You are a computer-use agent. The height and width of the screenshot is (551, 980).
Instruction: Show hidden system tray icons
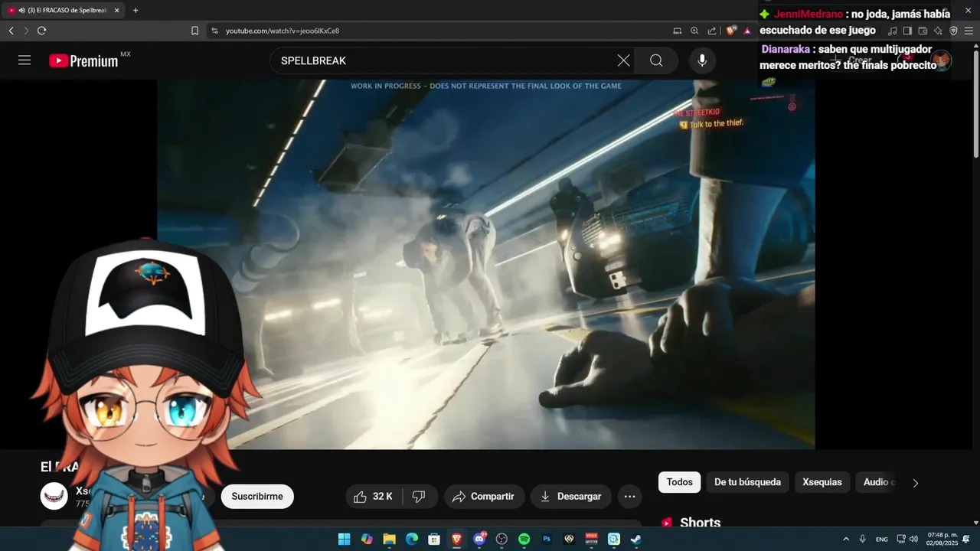pos(846,539)
